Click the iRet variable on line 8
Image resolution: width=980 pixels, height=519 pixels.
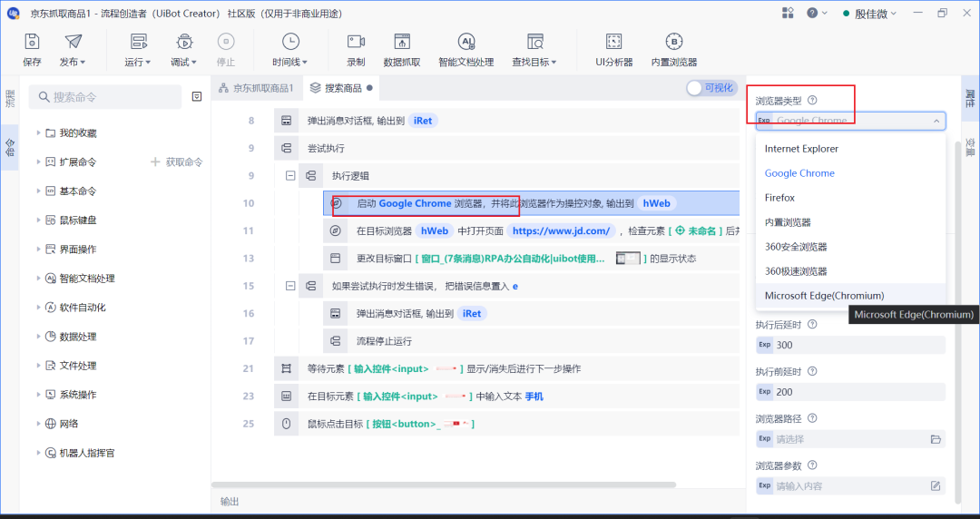(423, 121)
